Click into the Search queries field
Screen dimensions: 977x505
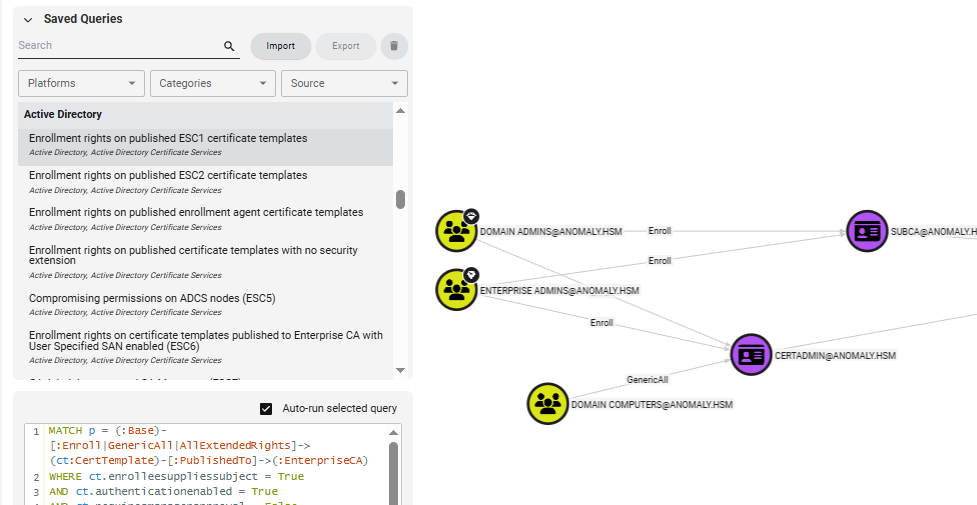(118, 46)
